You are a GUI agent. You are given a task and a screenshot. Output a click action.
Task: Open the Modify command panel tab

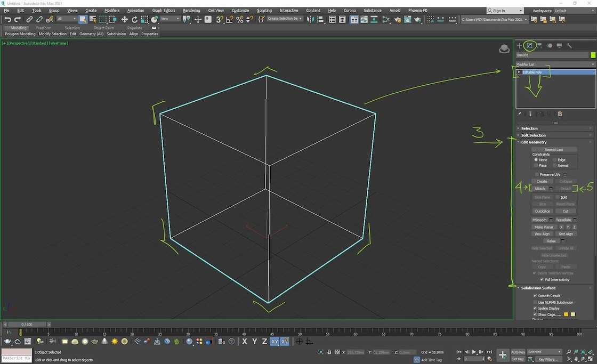(x=529, y=46)
